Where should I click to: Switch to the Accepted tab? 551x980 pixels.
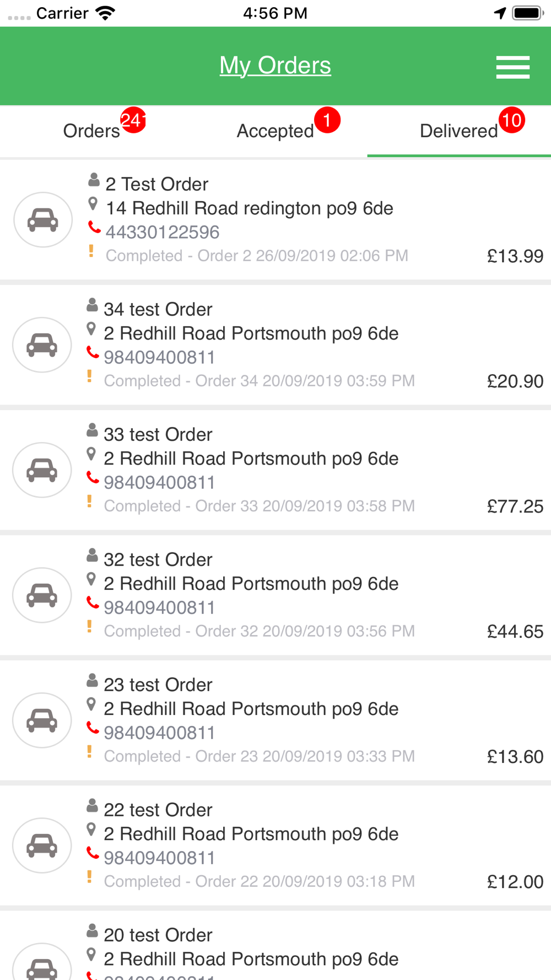point(275,131)
